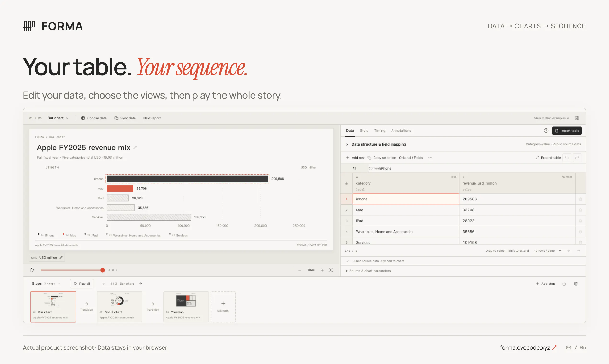Click the Wearables, Home and Accessories cell
609x364 pixels.
[x=406, y=232]
